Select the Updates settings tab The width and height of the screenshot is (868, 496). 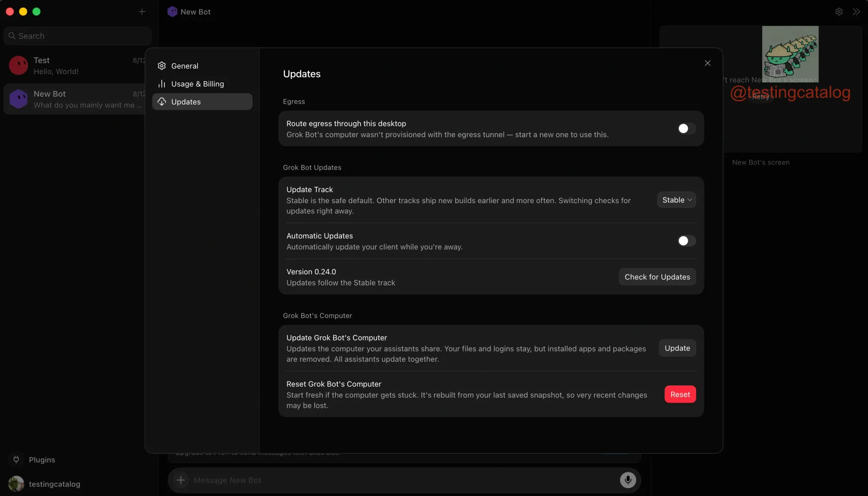(x=202, y=102)
